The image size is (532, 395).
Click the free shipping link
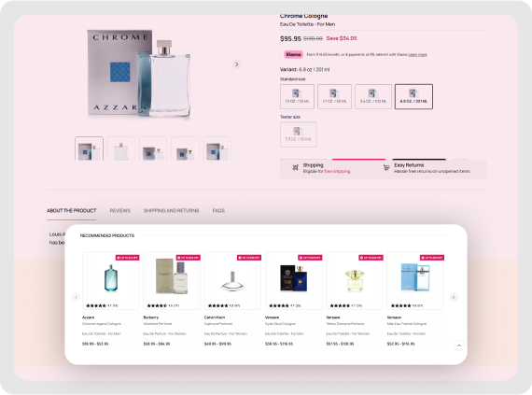click(337, 172)
